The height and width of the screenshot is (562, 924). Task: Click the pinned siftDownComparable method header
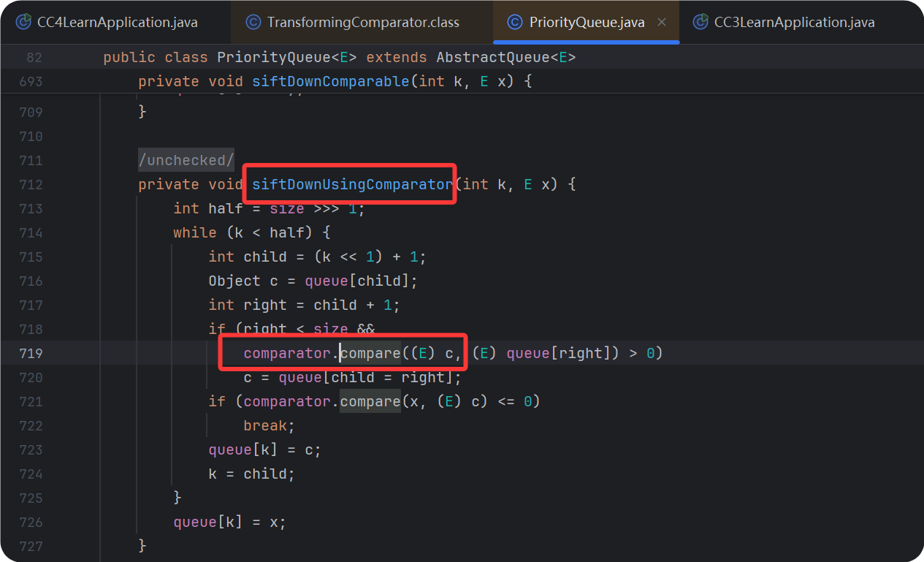pos(330,81)
